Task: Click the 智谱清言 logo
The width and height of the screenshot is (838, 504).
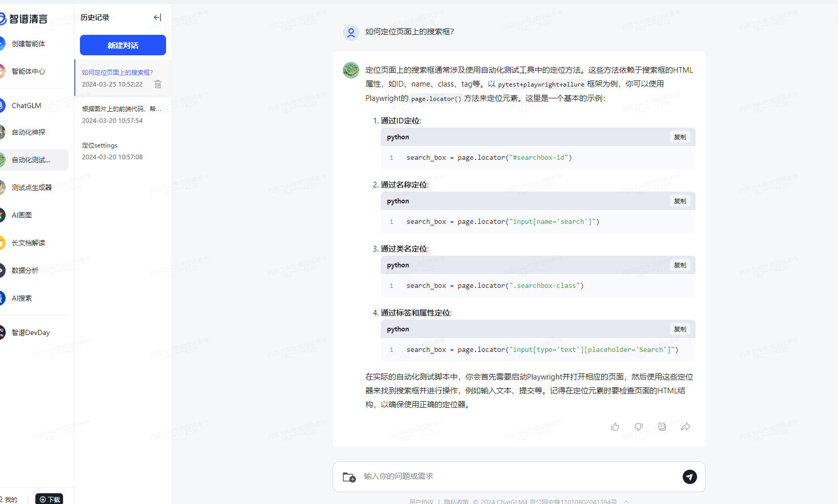Action: click(x=24, y=19)
